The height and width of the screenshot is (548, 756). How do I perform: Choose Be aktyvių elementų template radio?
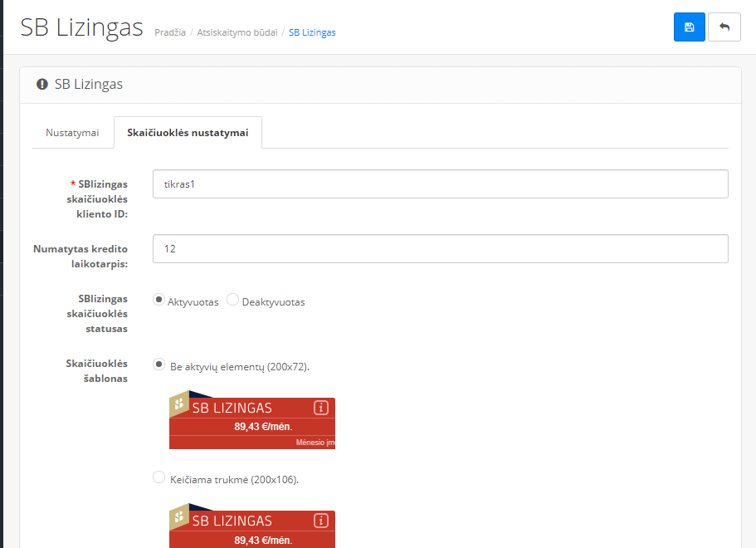pyautogui.click(x=159, y=365)
